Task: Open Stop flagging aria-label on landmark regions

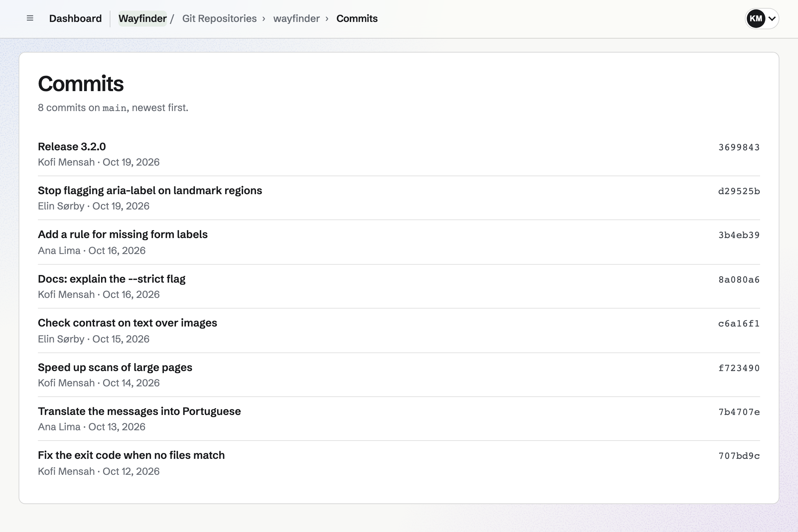Action: [x=150, y=191]
